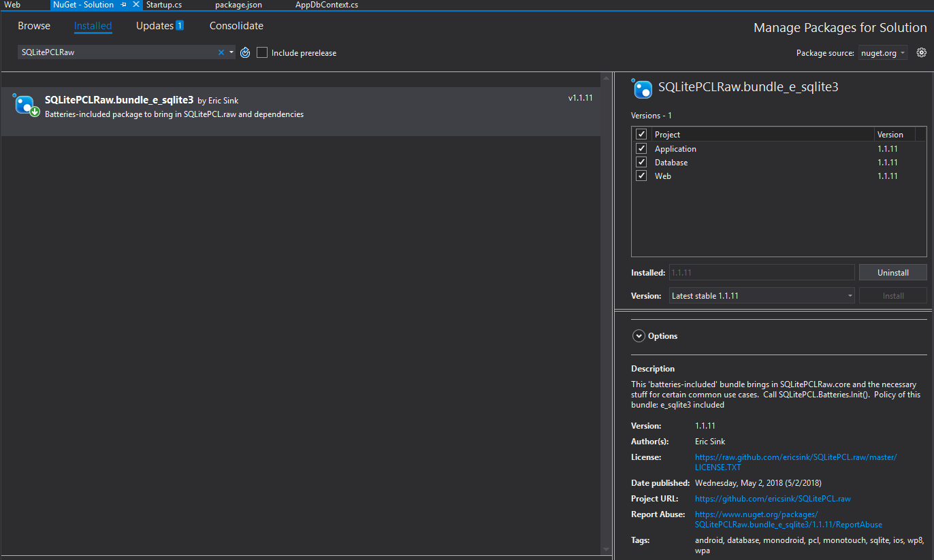Click the package search input field
Screen dimensions: 934x560
[117, 52]
